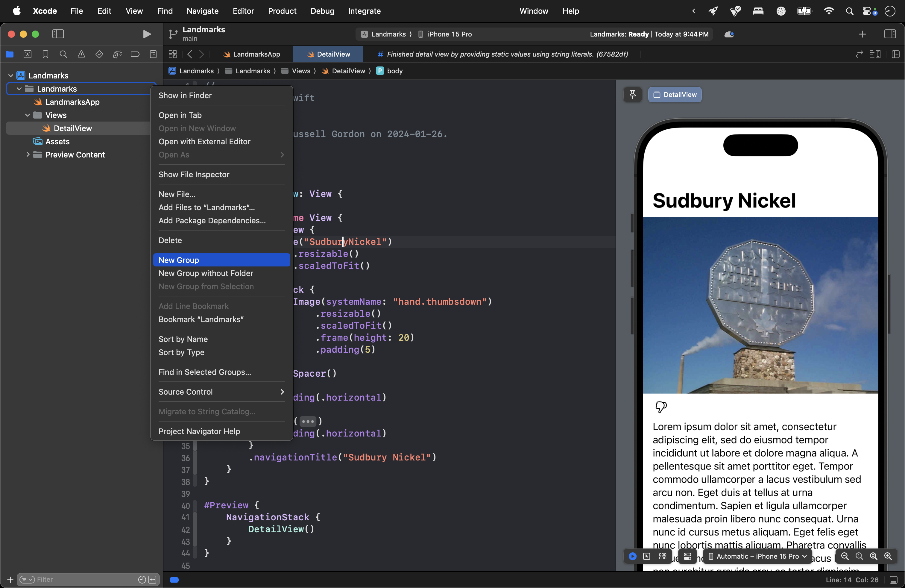Start live preview with blue play icon
This screenshot has width=905, height=588.
point(632,556)
